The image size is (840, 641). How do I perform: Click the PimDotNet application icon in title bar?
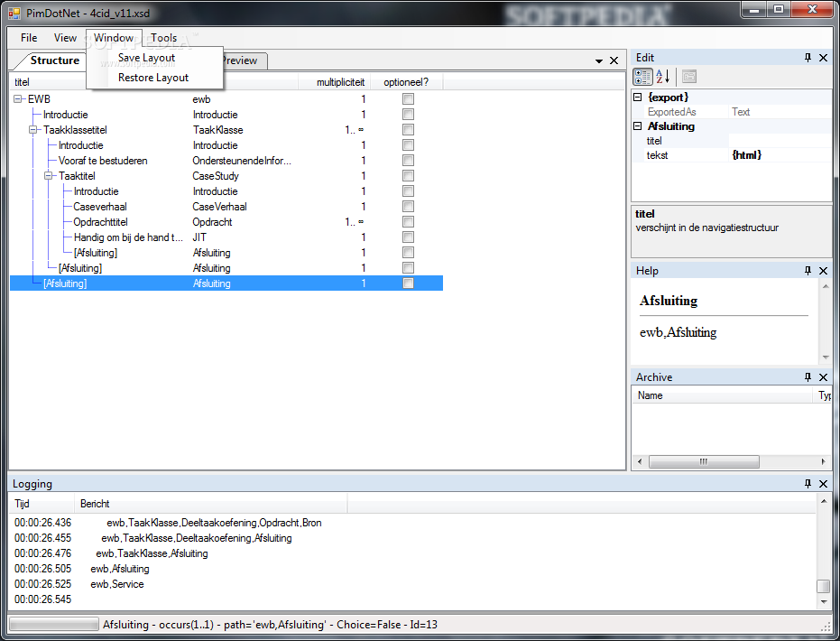pos(14,13)
